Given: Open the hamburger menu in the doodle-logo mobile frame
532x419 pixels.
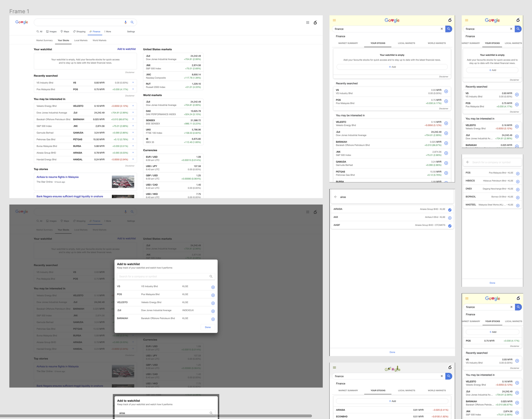Looking at the screenshot, I should click(x=334, y=367).
